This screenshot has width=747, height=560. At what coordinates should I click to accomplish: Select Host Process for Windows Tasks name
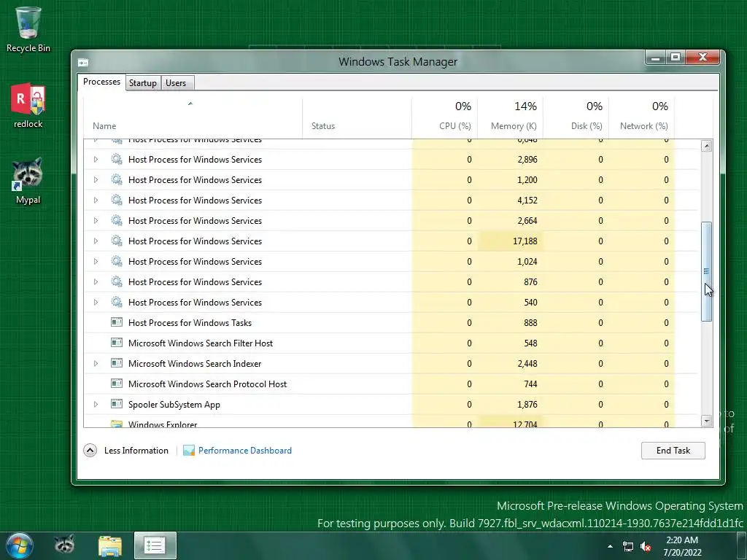coord(190,323)
